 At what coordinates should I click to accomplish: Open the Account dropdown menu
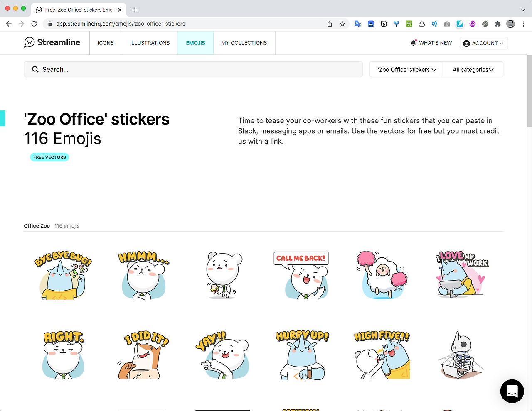484,43
